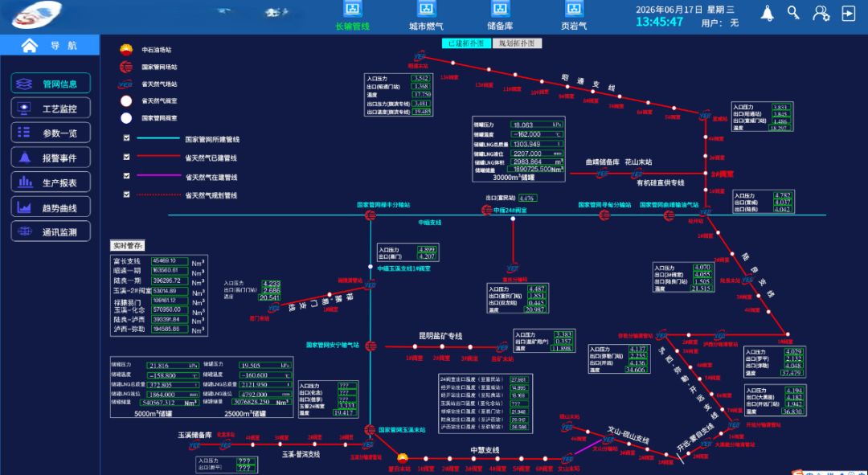This screenshot has height=475, width=868.
Task: Click the 实时管存 button
Action: pos(127,245)
